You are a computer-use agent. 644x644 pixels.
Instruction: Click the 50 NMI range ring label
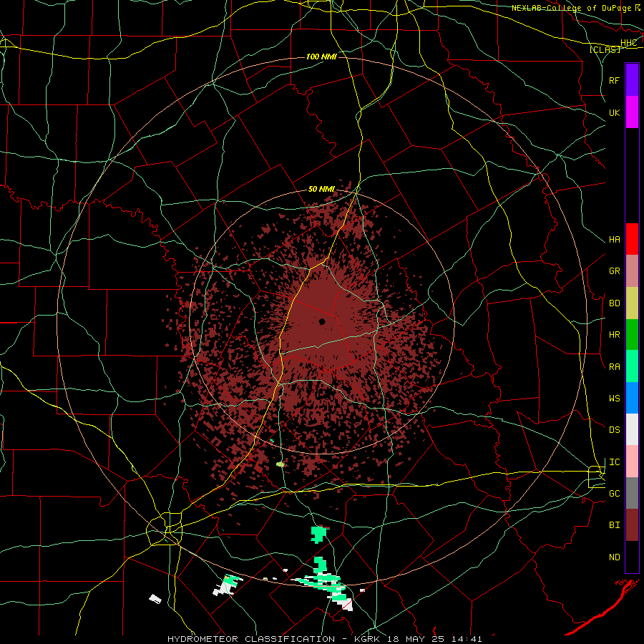coord(321,189)
